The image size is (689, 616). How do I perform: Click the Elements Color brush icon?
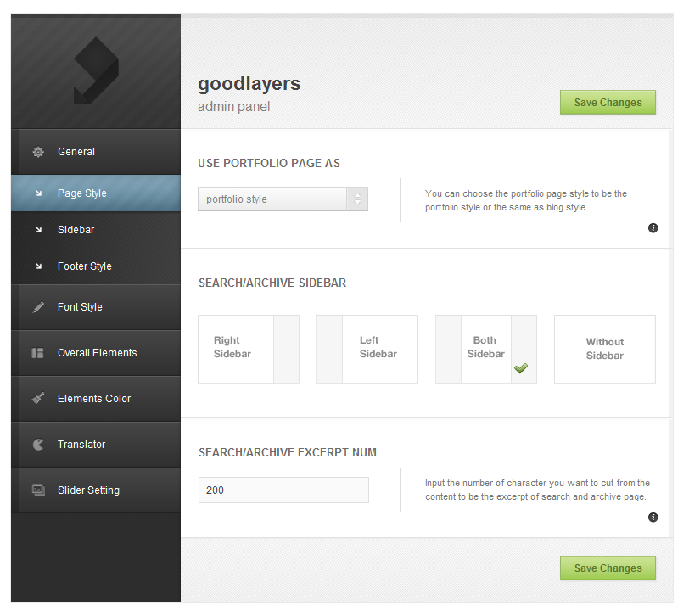click(x=37, y=399)
